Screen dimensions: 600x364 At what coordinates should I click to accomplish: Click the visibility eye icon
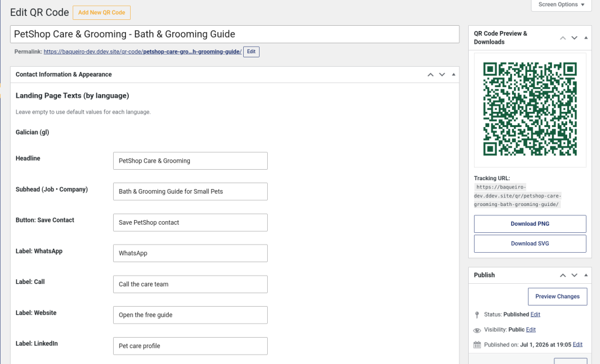coord(477,330)
